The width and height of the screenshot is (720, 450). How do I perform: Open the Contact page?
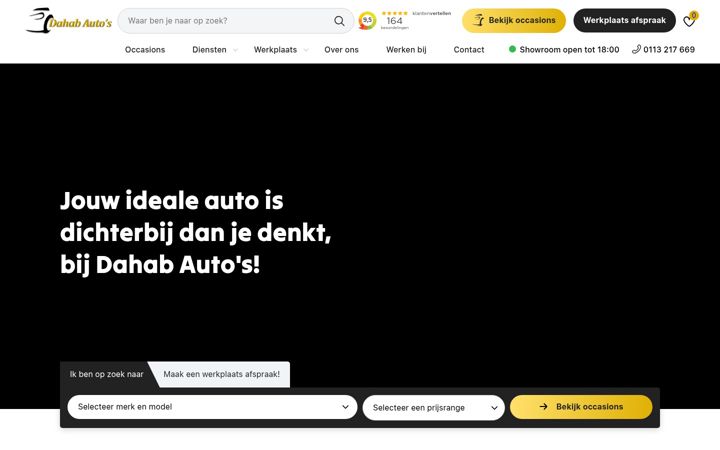click(469, 50)
